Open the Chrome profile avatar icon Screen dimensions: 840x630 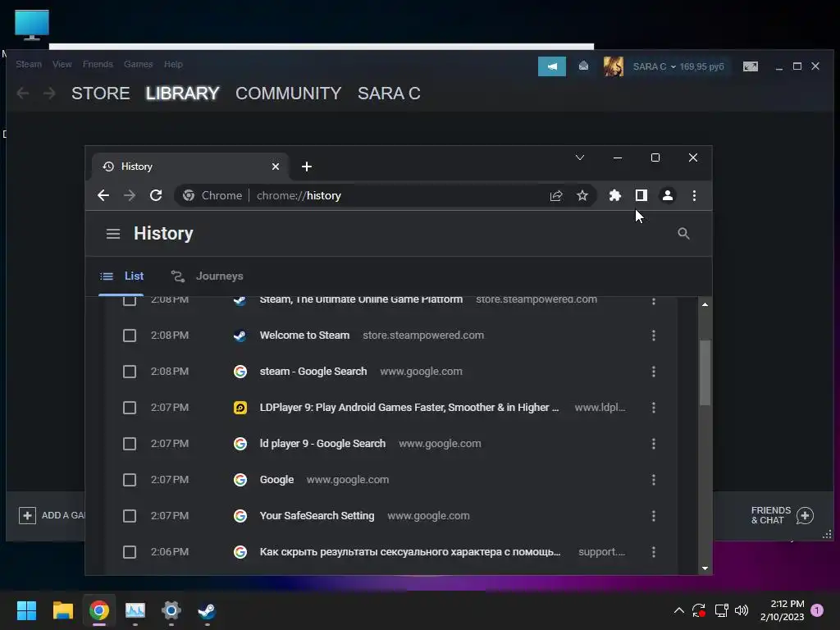point(668,195)
